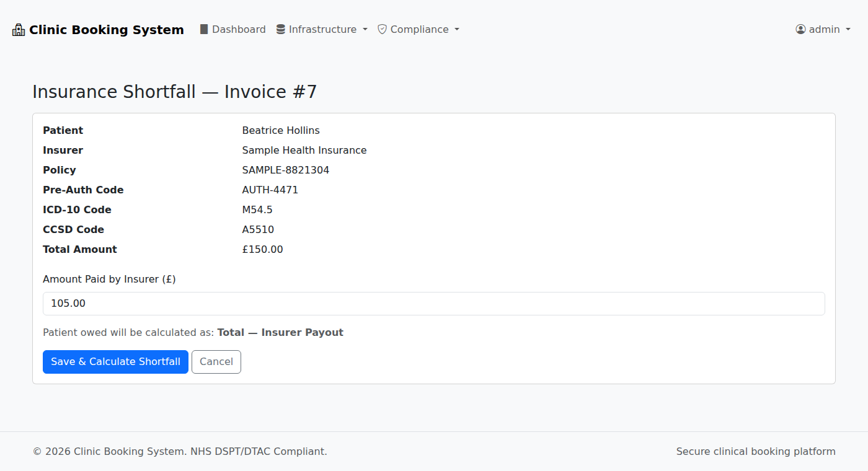Image resolution: width=868 pixels, height=471 pixels.
Task: Click the Total Amount label
Action: [x=80, y=249]
